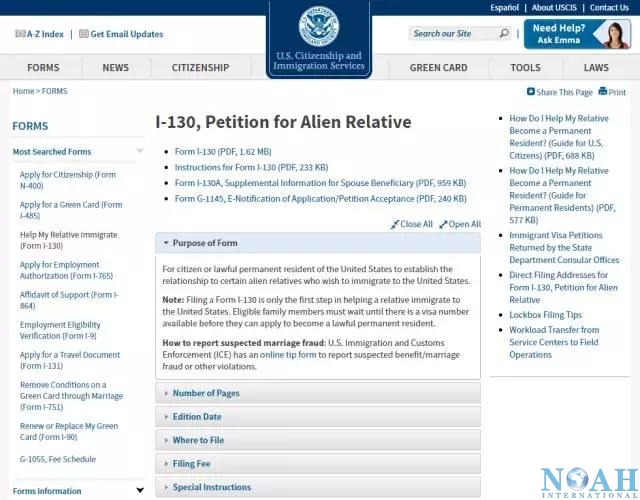Screen dimensions: 640x500
Task: Click the Share This Page plus icon
Action: pos(531,91)
